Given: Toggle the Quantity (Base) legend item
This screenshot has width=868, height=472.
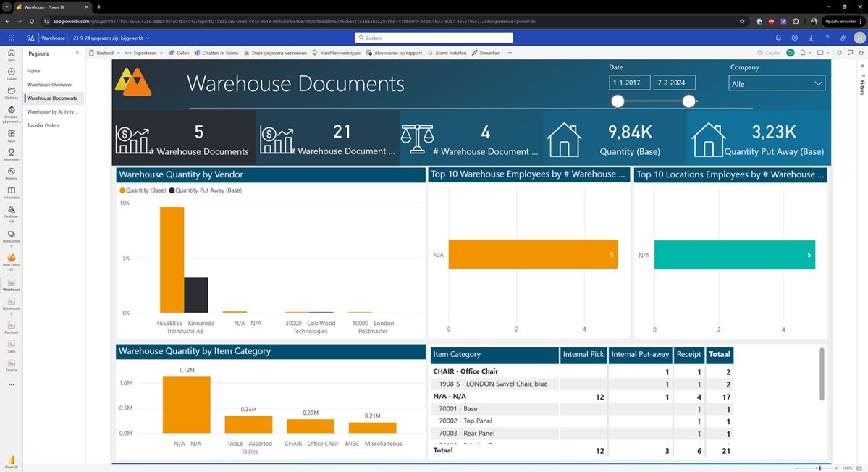Looking at the screenshot, I should 143,190.
